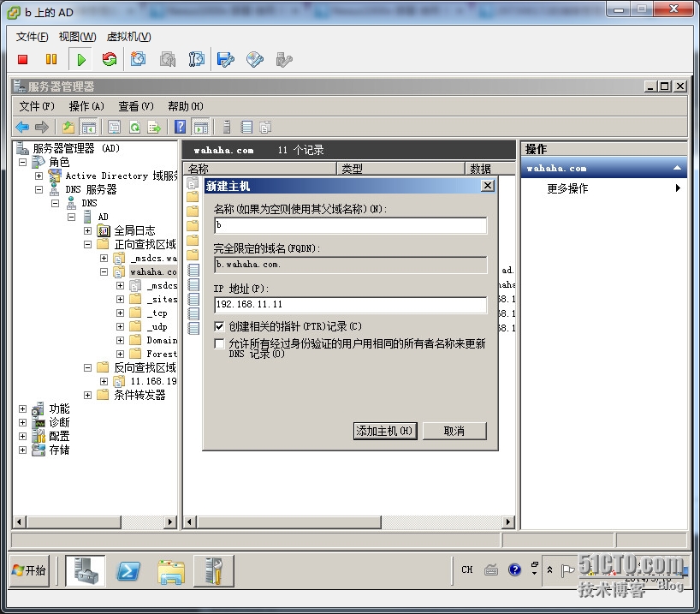Screen dimensions: 700x614
Task: Click the records pane horizontal scrollbar
Action: click(x=289, y=522)
